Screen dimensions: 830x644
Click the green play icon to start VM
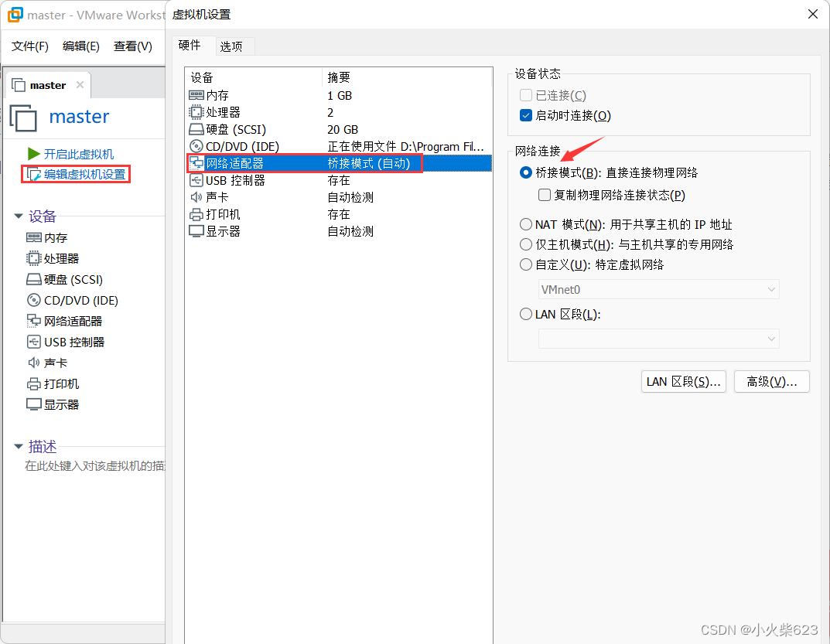pyautogui.click(x=34, y=154)
